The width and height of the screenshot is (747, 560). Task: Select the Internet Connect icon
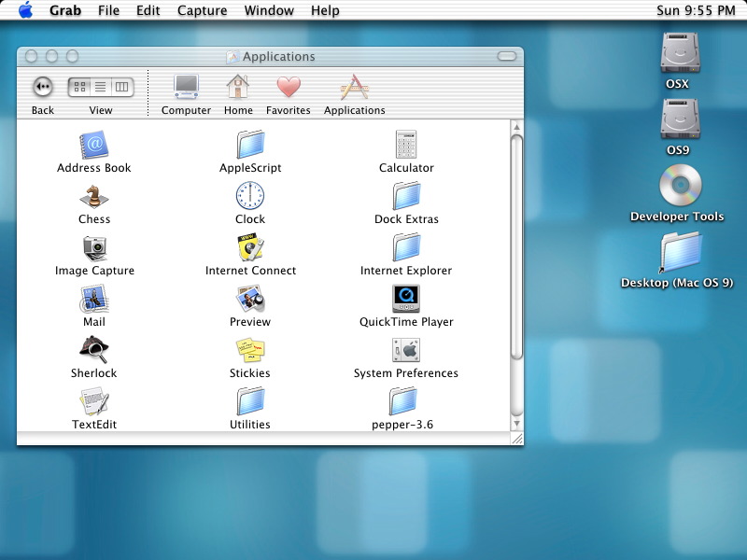tap(249, 248)
